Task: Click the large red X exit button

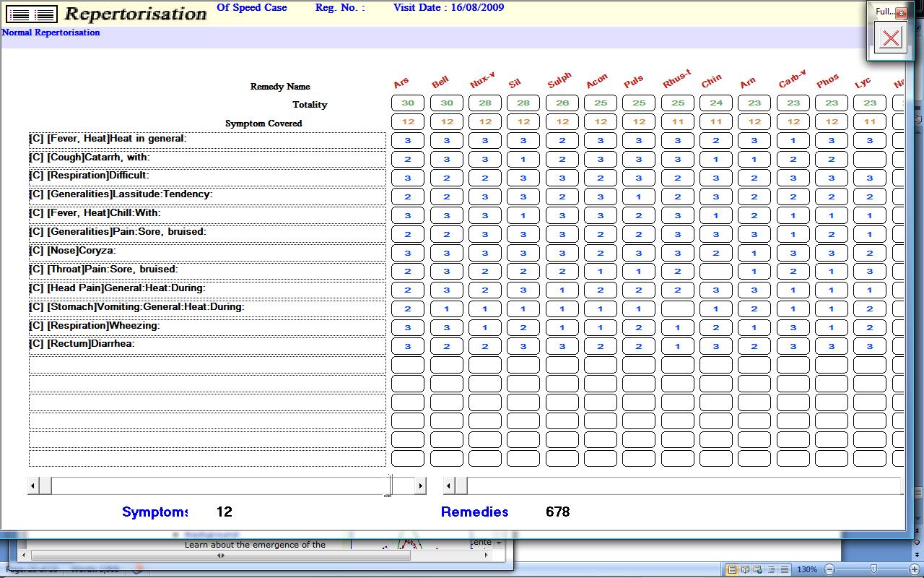Action: 891,38
